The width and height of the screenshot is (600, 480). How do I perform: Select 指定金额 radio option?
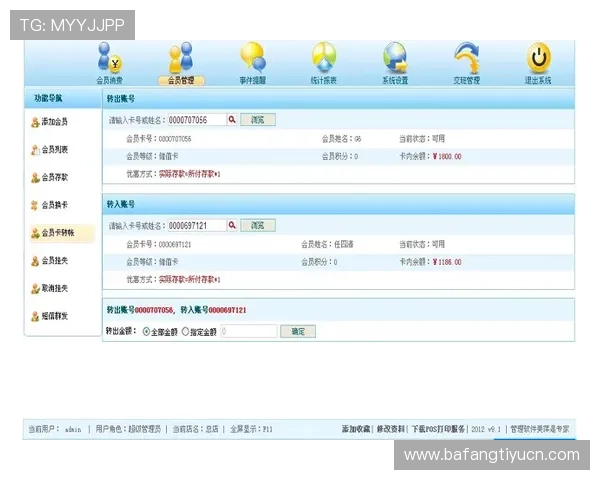185,331
